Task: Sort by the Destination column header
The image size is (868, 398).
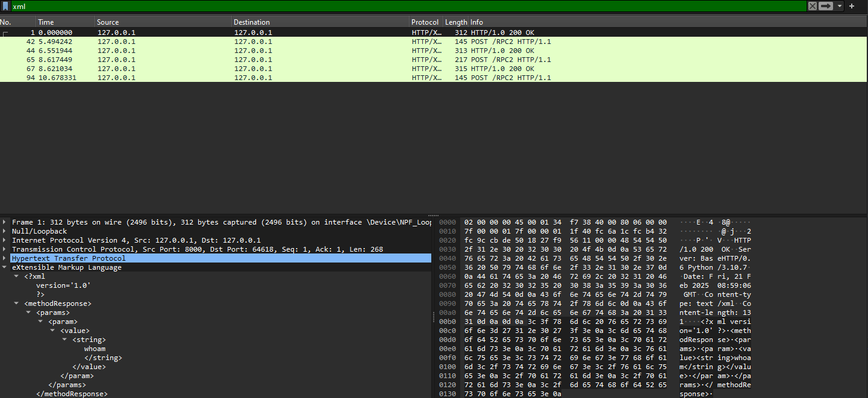Action: tap(321, 22)
